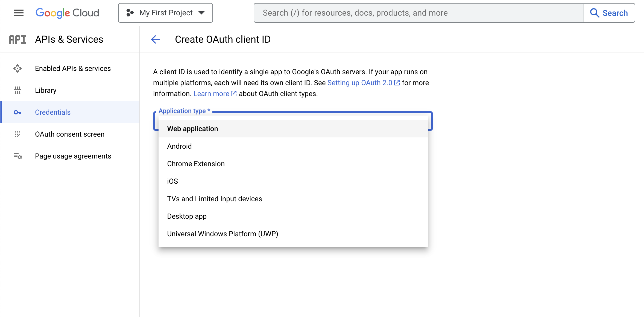644x317 pixels.
Task: Choose Android as application type
Action: [x=179, y=146]
